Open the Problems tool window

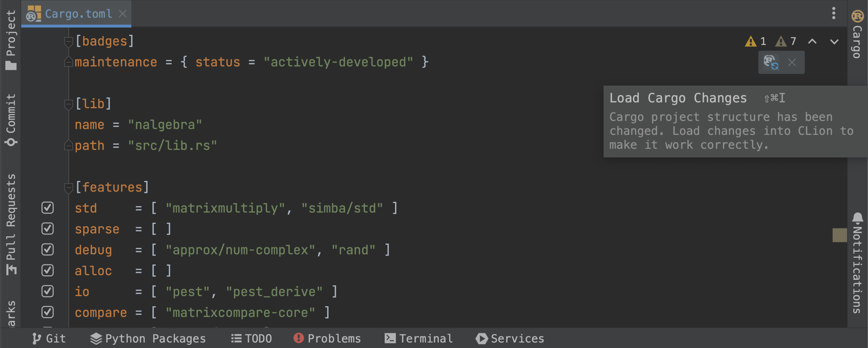[327, 338]
